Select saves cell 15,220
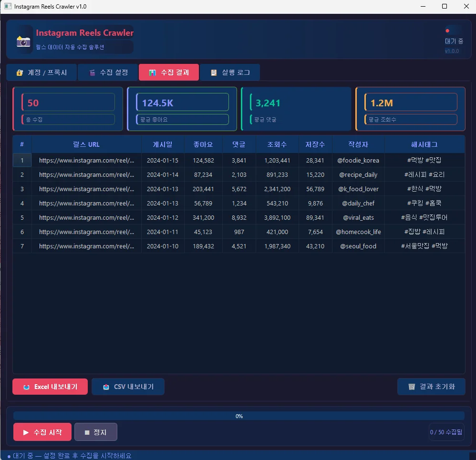 pyautogui.click(x=315, y=175)
